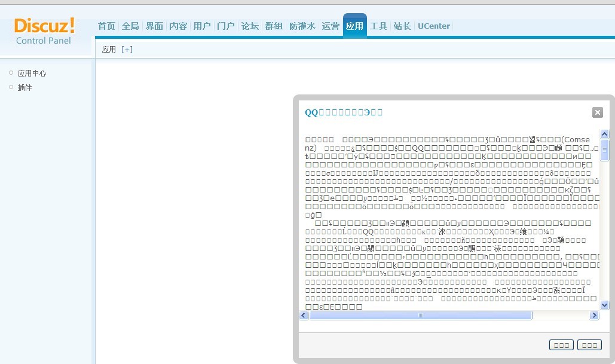Image resolution: width=615 pixels, height=364 pixels.
Task: Click the left button at the dialog bottom
Action: tap(561, 345)
